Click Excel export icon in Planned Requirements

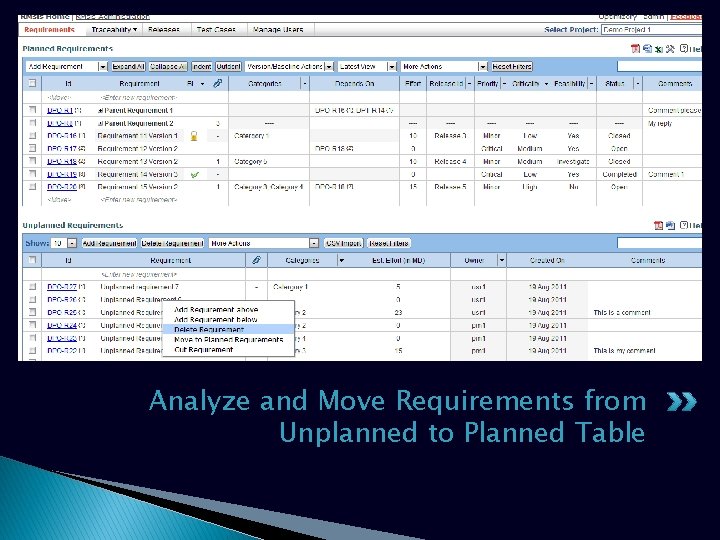[x=659, y=49]
